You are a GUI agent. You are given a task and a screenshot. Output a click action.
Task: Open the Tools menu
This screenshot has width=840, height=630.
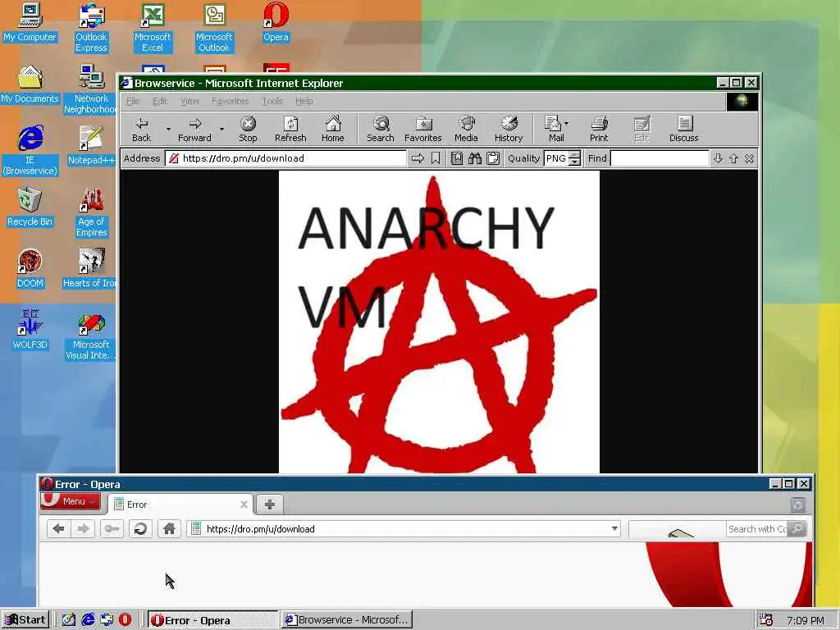point(272,101)
